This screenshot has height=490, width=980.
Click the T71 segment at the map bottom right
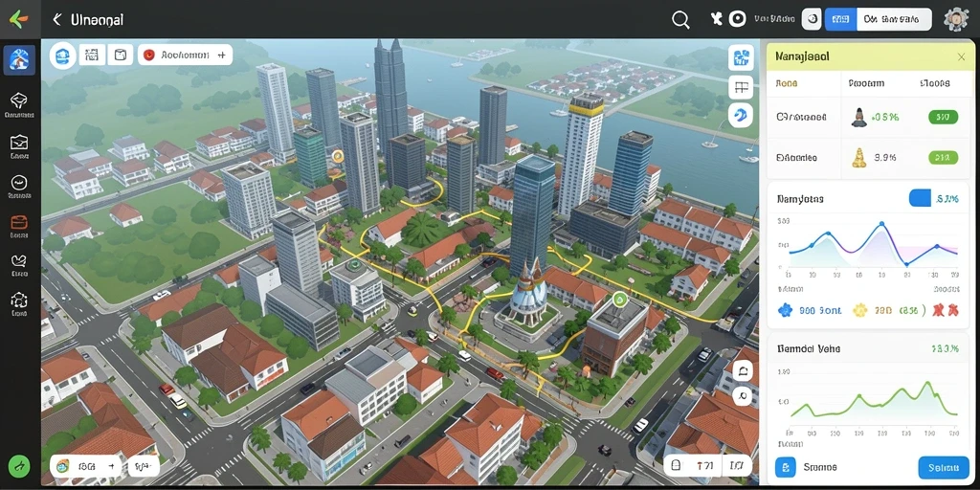[704, 466]
